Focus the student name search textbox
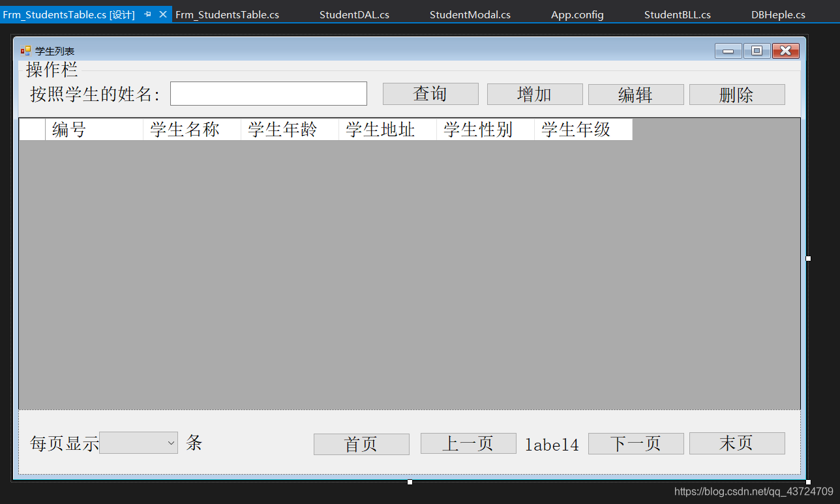Image resolution: width=840 pixels, height=504 pixels. [x=269, y=93]
